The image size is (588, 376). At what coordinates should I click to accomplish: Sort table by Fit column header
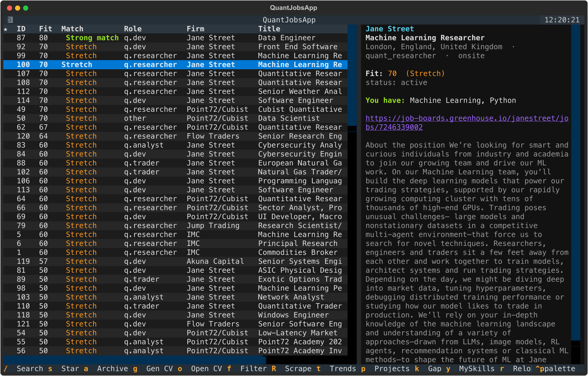click(x=46, y=29)
